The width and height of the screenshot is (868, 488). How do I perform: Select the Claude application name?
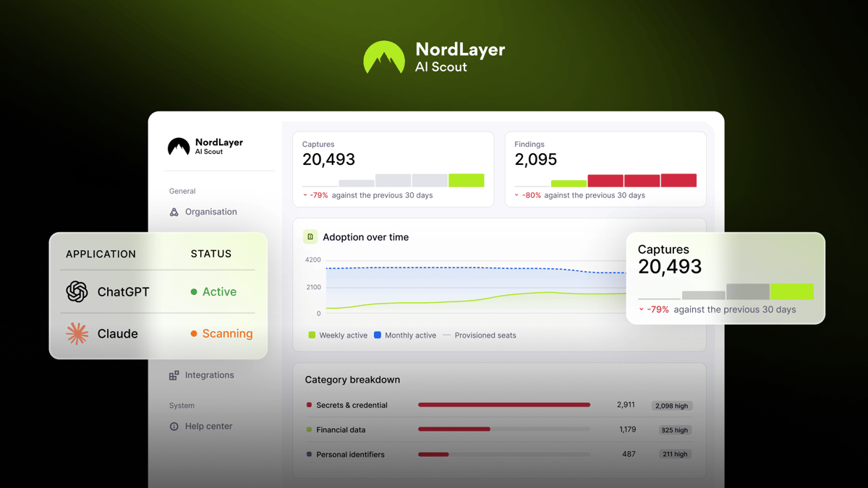coord(117,334)
